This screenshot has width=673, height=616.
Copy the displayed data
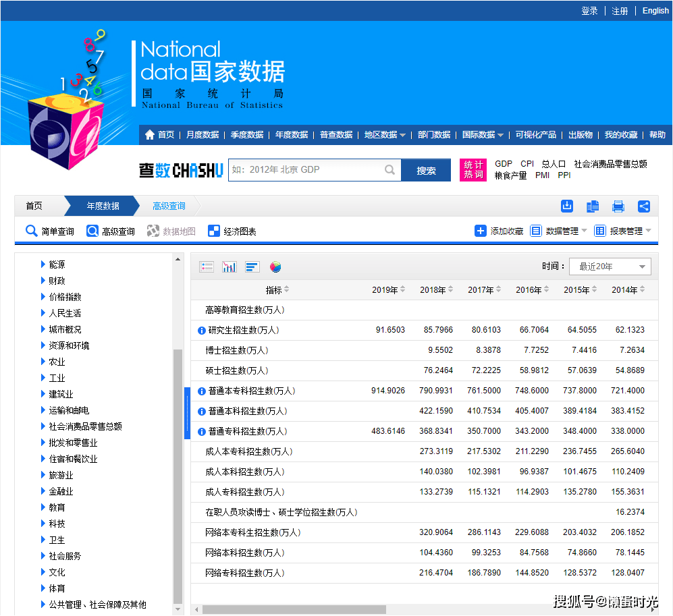[593, 206]
